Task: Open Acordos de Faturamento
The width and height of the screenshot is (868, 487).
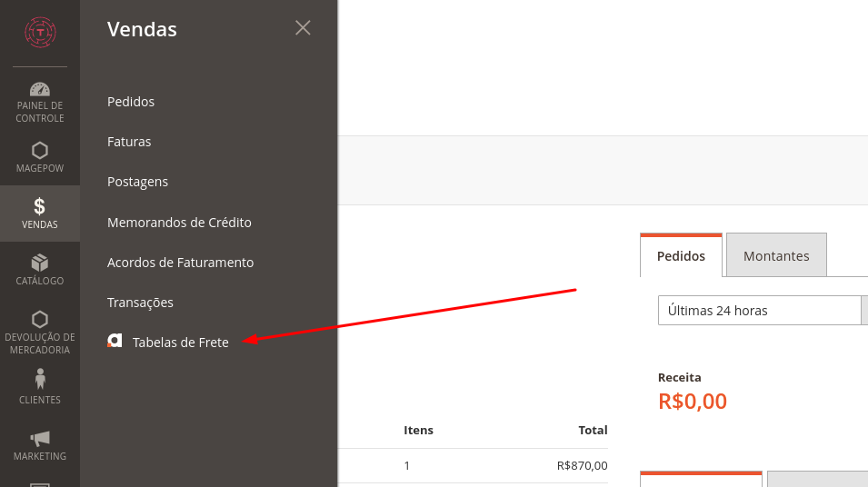Action: pos(181,263)
